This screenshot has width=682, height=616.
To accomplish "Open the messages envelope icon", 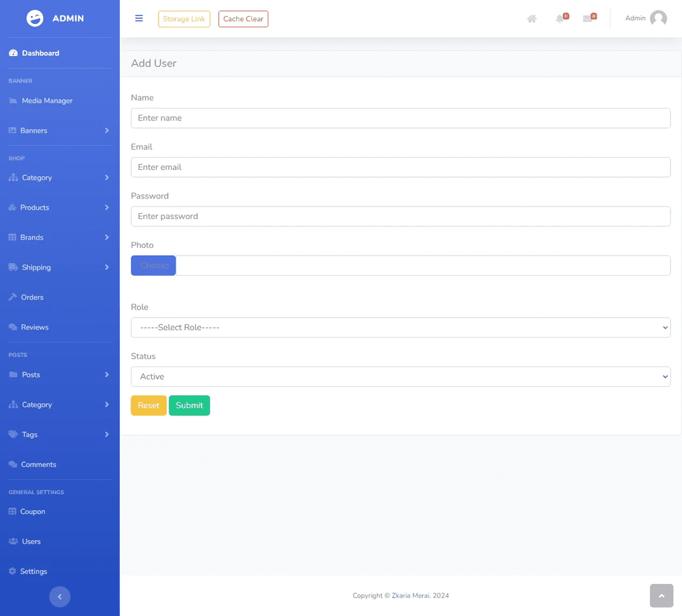I will coord(587,19).
